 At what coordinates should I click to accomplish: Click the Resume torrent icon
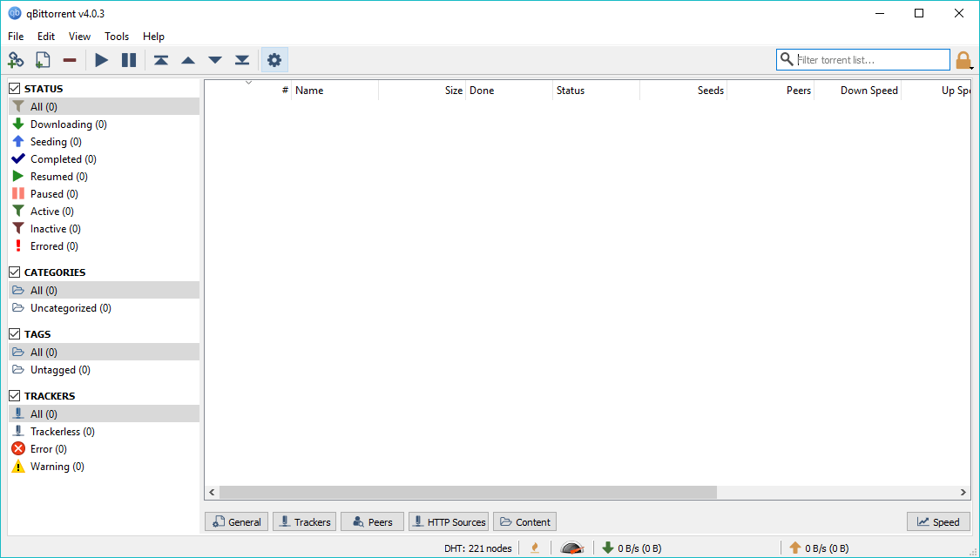click(101, 59)
